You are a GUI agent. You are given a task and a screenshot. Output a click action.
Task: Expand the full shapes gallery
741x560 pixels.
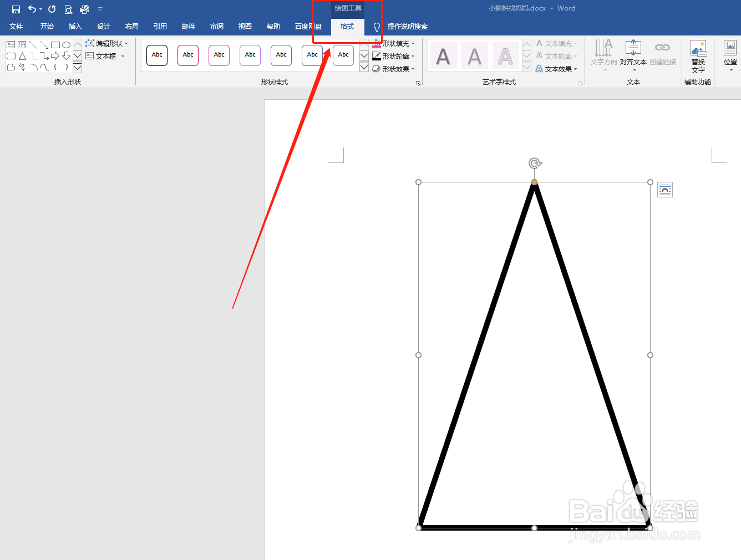pos(78,68)
